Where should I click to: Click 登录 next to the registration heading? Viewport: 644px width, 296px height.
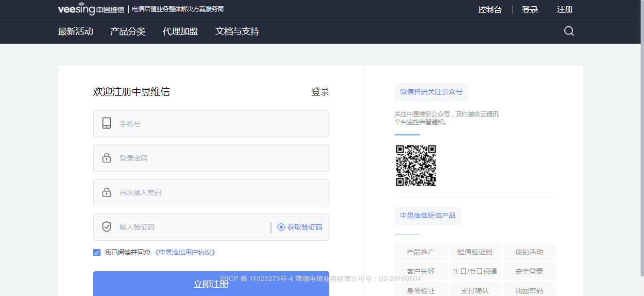click(320, 92)
